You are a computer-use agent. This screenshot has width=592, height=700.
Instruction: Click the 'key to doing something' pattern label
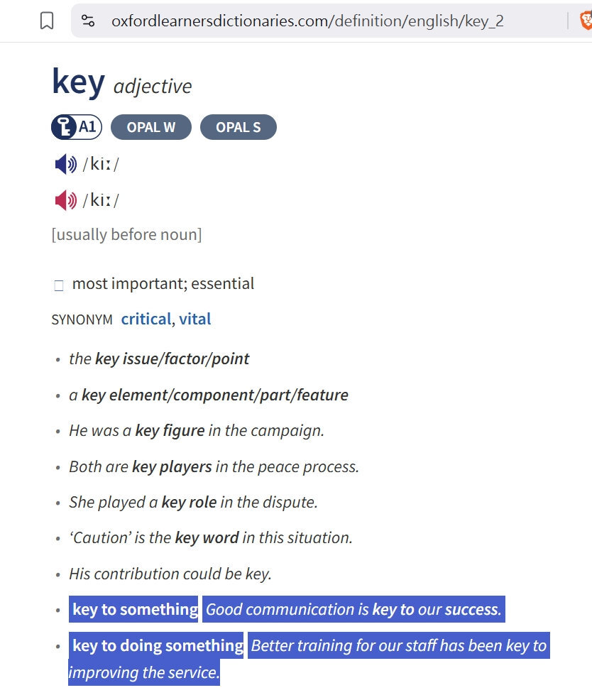pos(156,645)
